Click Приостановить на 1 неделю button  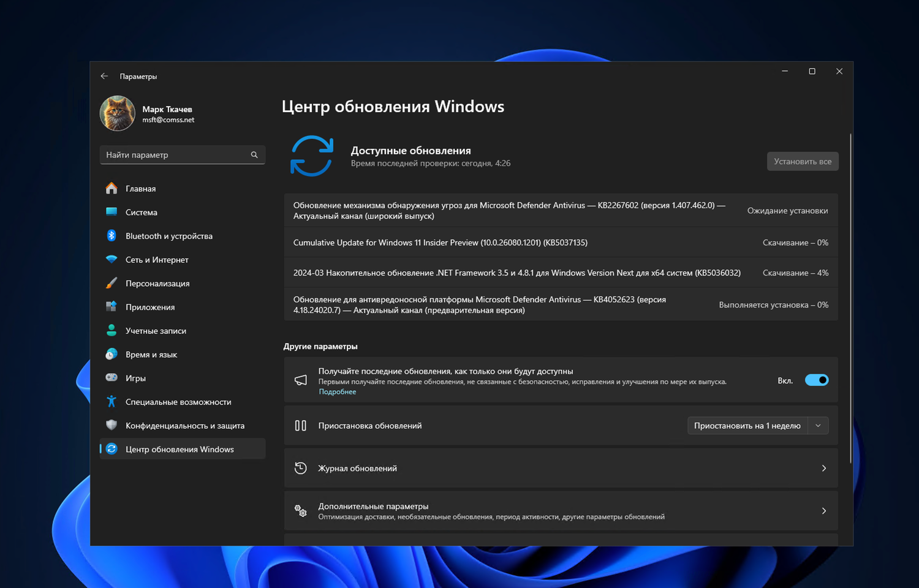[x=747, y=426]
